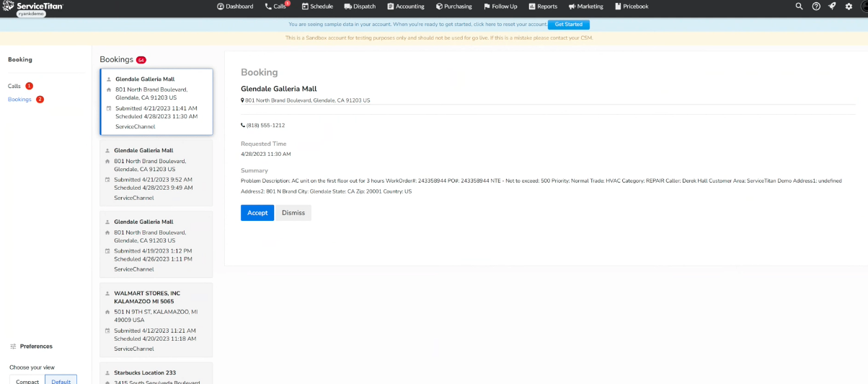Click person icon on WALMART STORES card
The width and height of the screenshot is (868, 384).
pos(107,294)
